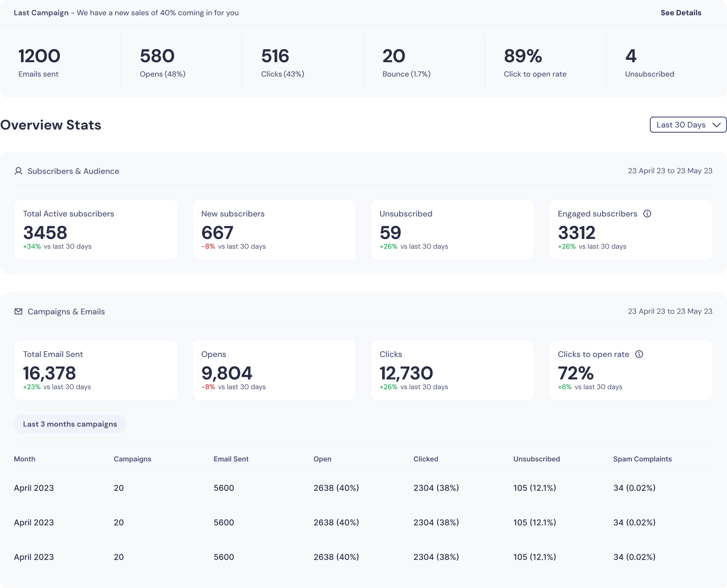Click the Total Active subscribers card
This screenshot has width=727, height=588.
[96, 230]
